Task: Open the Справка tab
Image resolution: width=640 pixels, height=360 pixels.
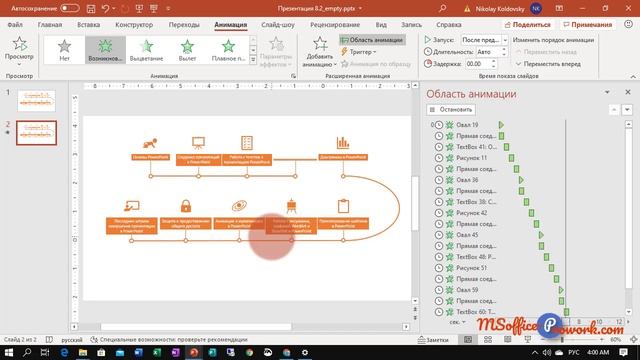Action: tap(449, 25)
